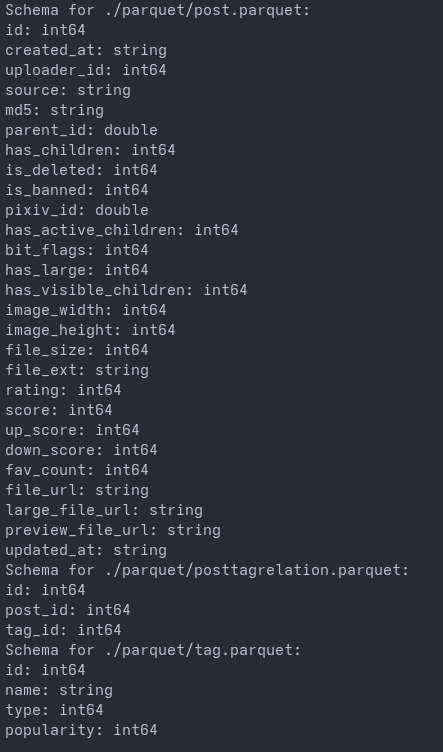Select the 'tag_id: int64' line
The image size is (443, 752).
click(63, 630)
